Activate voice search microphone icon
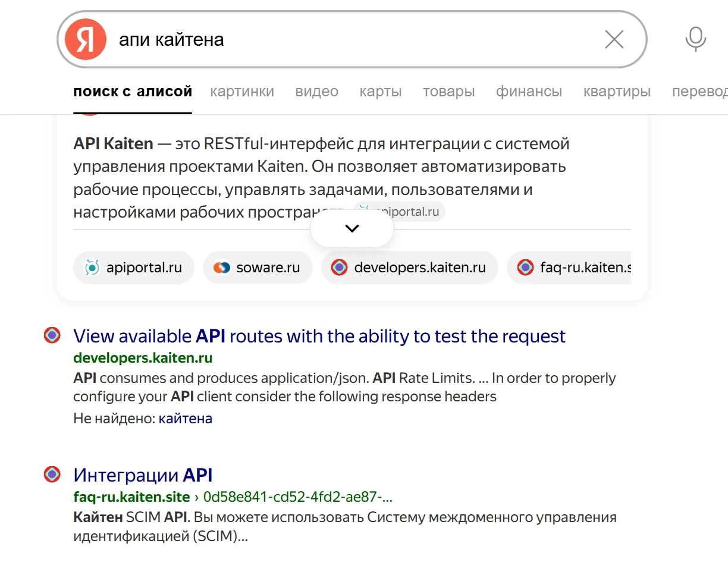Image resolution: width=728 pixels, height=566 pixels. (x=695, y=40)
